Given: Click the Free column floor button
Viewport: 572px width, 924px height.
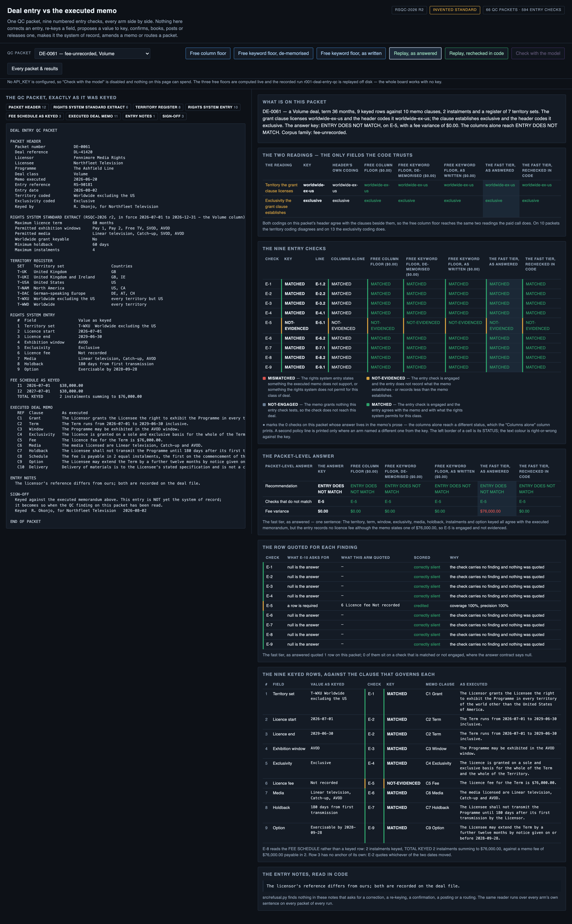Looking at the screenshot, I should coord(208,53).
